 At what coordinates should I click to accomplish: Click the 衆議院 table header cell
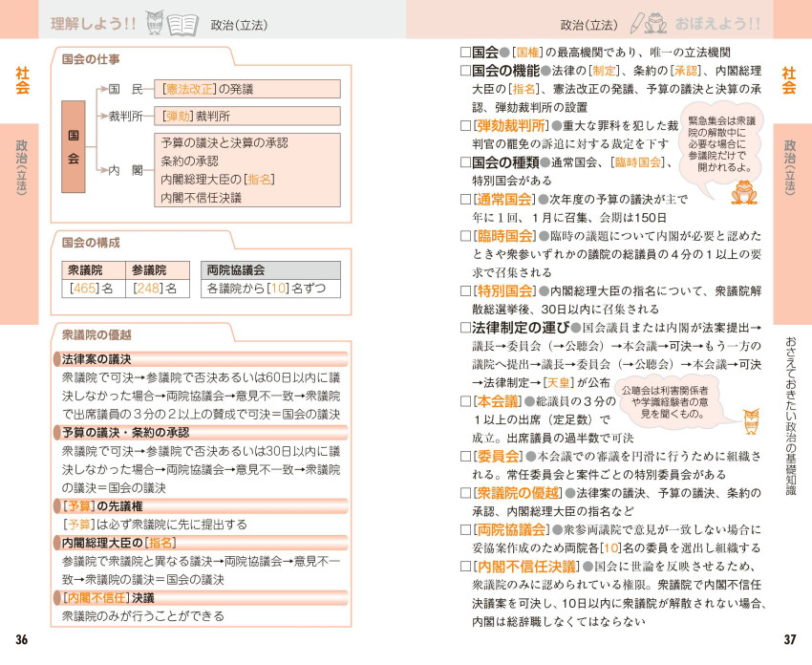94,269
